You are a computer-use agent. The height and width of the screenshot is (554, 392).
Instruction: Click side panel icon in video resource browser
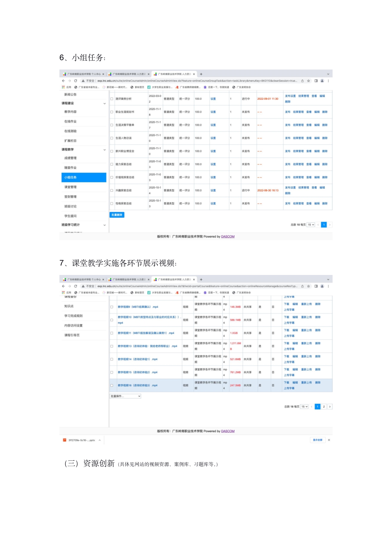pos(316,286)
